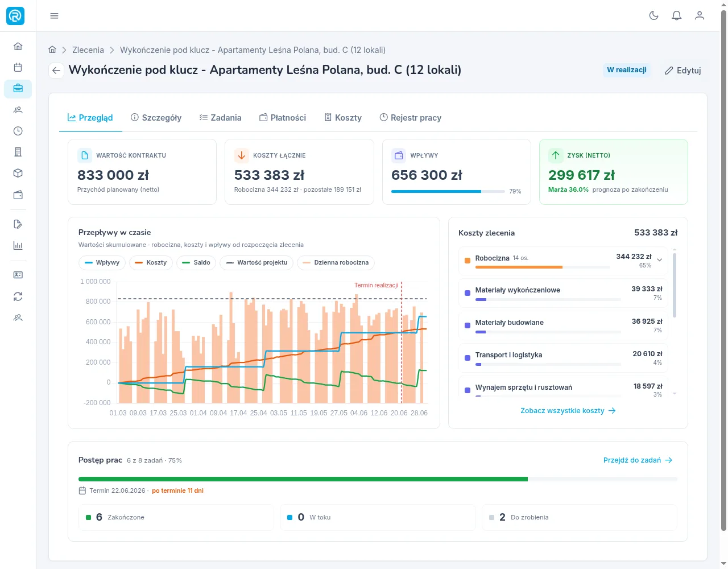Open the user profile icon

[x=700, y=16]
